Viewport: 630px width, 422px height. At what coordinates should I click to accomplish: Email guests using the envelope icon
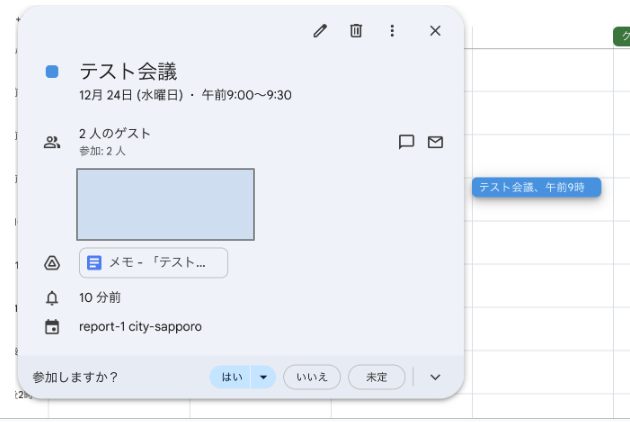[435, 142]
